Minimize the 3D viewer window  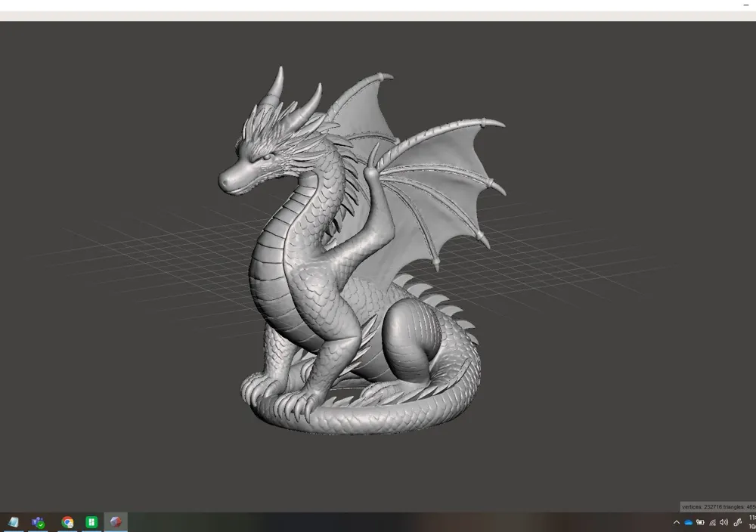tap(745, 6)
